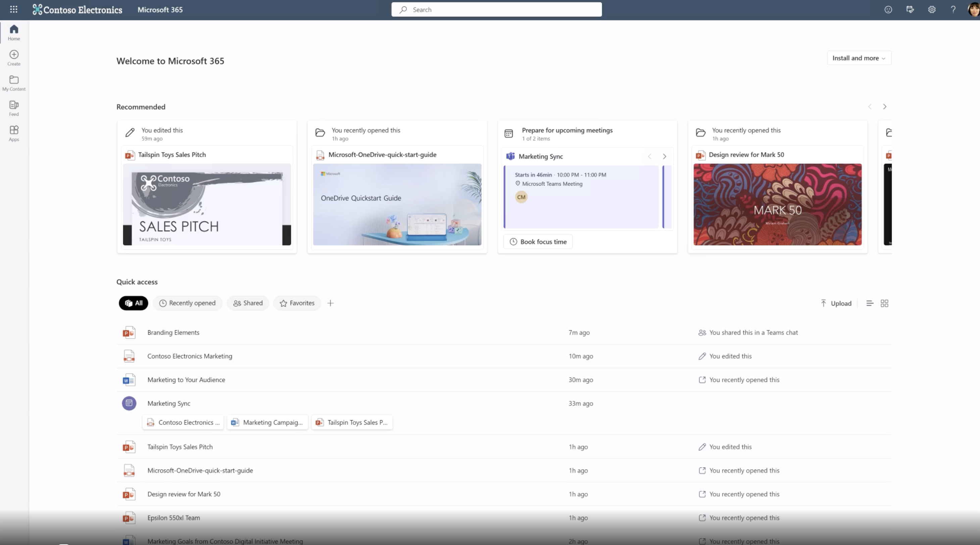Click the pencil icon on You edited this card
Screen dimensions: 980x545
[130, 132]
